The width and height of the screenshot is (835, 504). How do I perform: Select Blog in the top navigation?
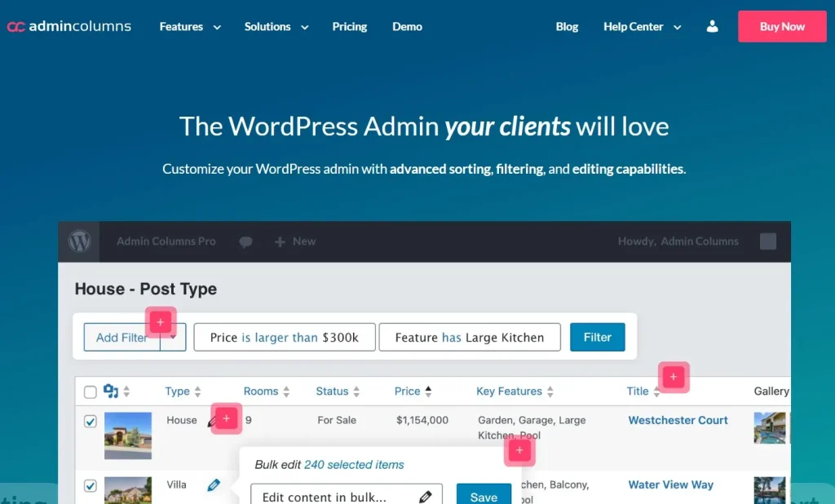(567, 26)
